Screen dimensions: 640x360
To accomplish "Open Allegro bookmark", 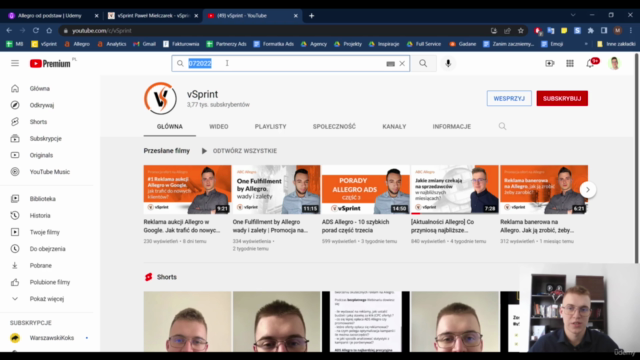I will click(x=77, y=44).
